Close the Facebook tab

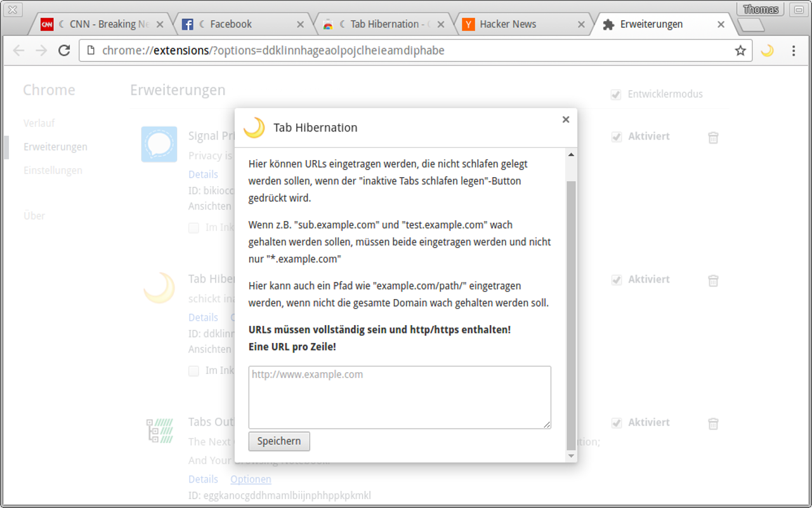tap(301, 25)
